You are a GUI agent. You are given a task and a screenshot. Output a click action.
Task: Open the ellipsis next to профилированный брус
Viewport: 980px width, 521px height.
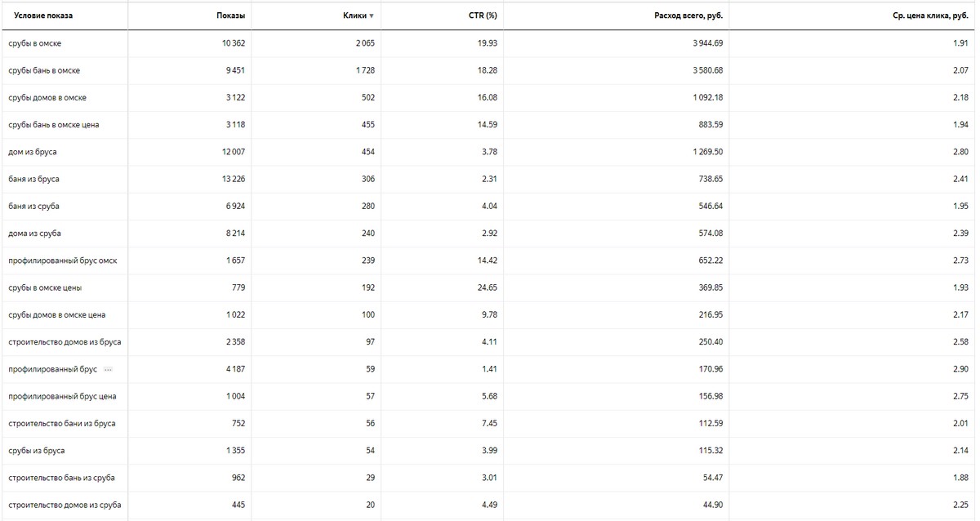point(108,370)
